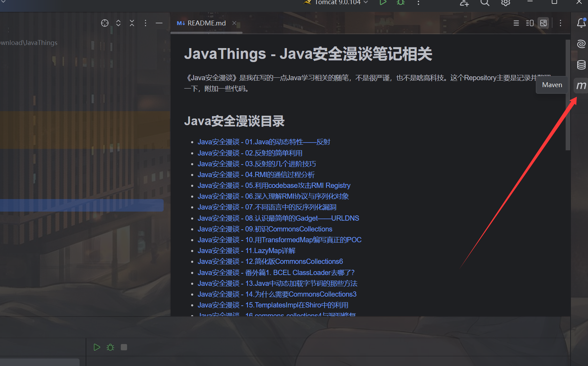
Task: Open the AI Assistant spiral icon
Action: (x=581, y=44)
